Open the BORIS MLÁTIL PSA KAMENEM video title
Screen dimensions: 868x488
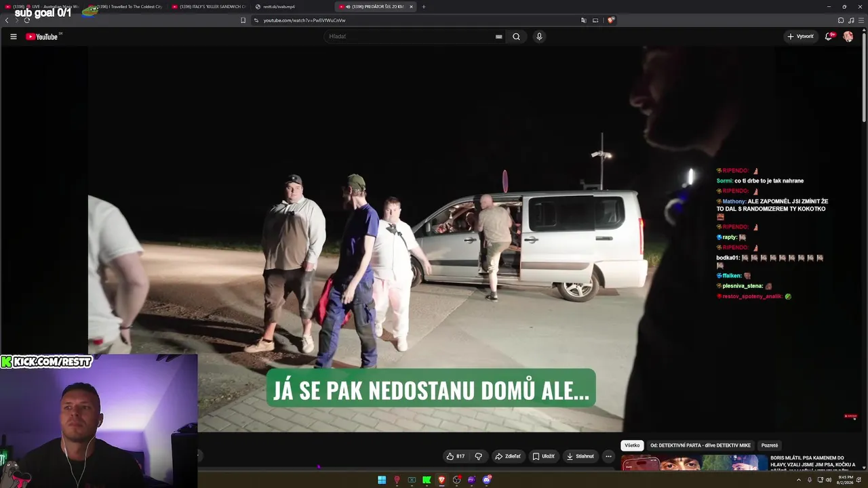tap(813, 462)
